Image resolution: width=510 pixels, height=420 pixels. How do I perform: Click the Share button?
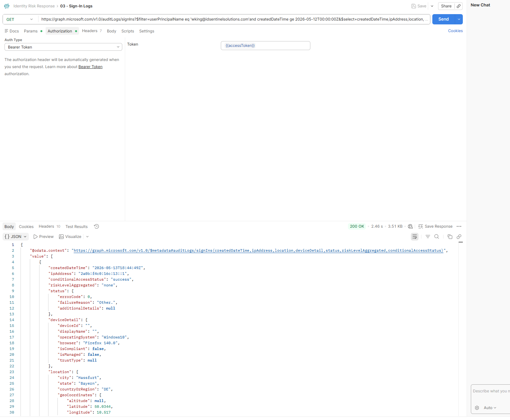click(446, 6)
